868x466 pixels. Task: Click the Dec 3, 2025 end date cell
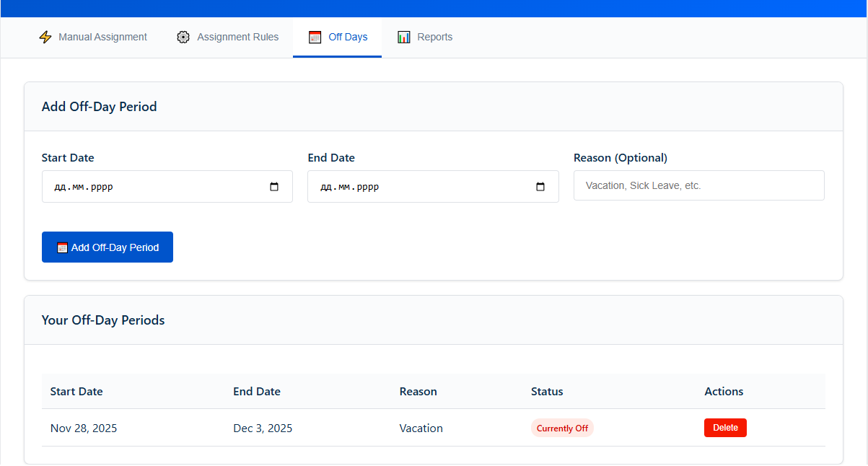pyautogui.click(x=263, y=428)
